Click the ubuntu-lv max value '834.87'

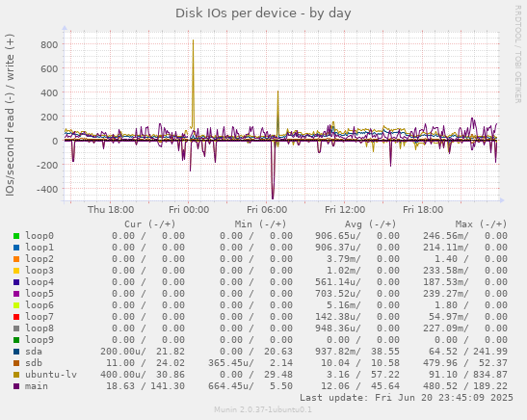coord(490,375)
